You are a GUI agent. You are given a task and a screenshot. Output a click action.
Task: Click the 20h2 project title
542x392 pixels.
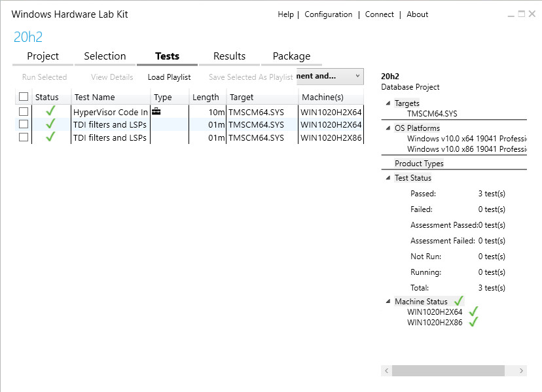[28, 37]
